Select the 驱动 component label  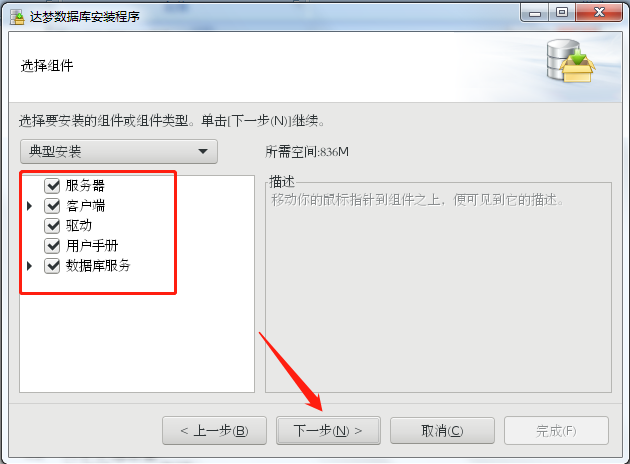point(79,225)
